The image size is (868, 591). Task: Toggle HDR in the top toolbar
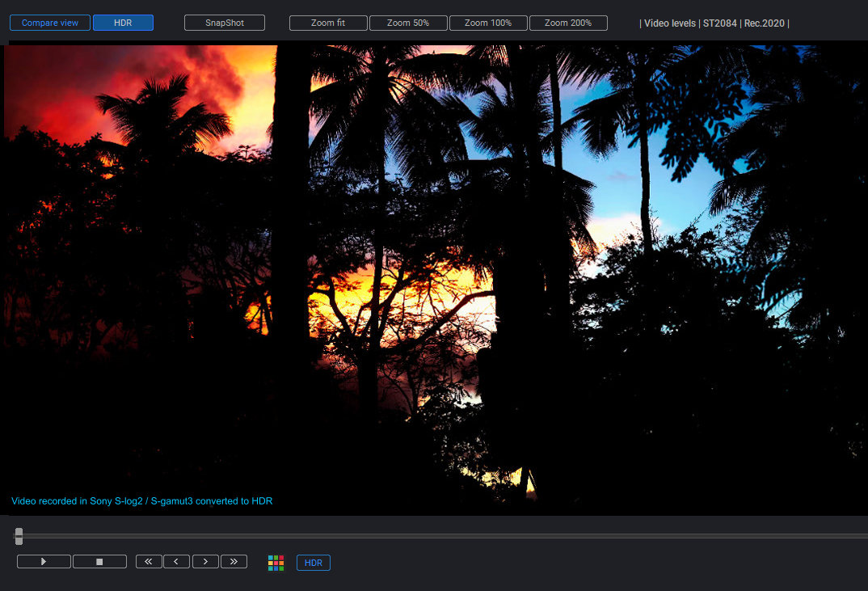coord(123,23)
